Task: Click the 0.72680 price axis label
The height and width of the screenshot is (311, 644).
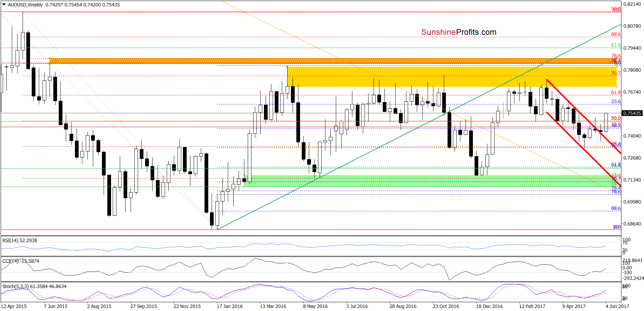Action: 632,158
